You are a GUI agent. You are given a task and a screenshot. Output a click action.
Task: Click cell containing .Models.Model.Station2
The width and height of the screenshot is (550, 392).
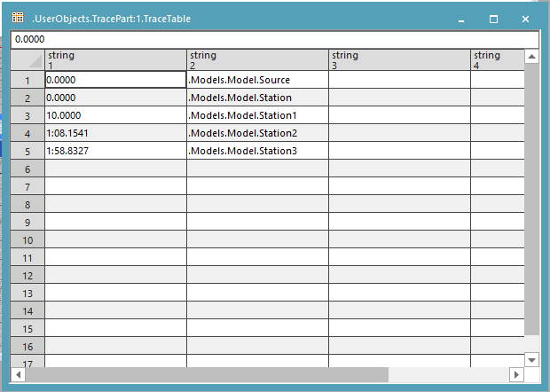tap(257, 133)
